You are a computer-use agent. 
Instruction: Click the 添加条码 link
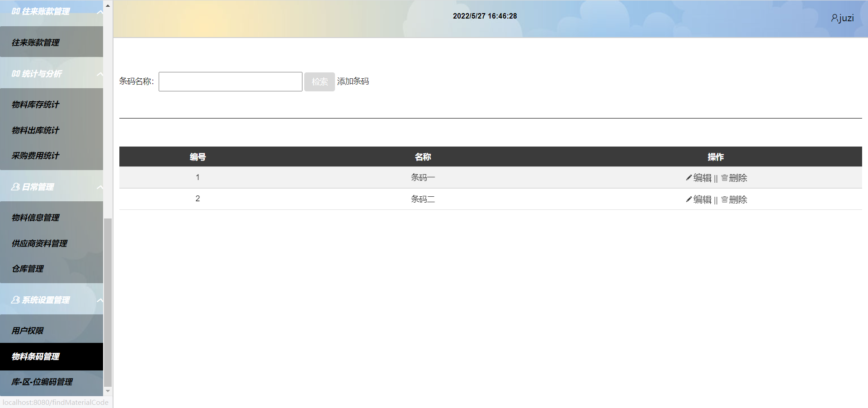tap(353, 81)
